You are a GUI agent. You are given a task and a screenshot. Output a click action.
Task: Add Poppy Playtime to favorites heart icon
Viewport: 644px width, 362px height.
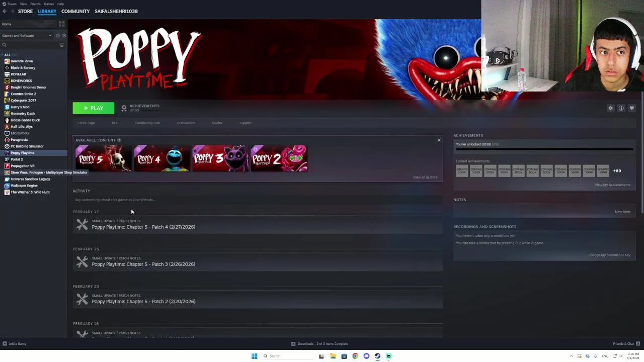click(632, 108)
